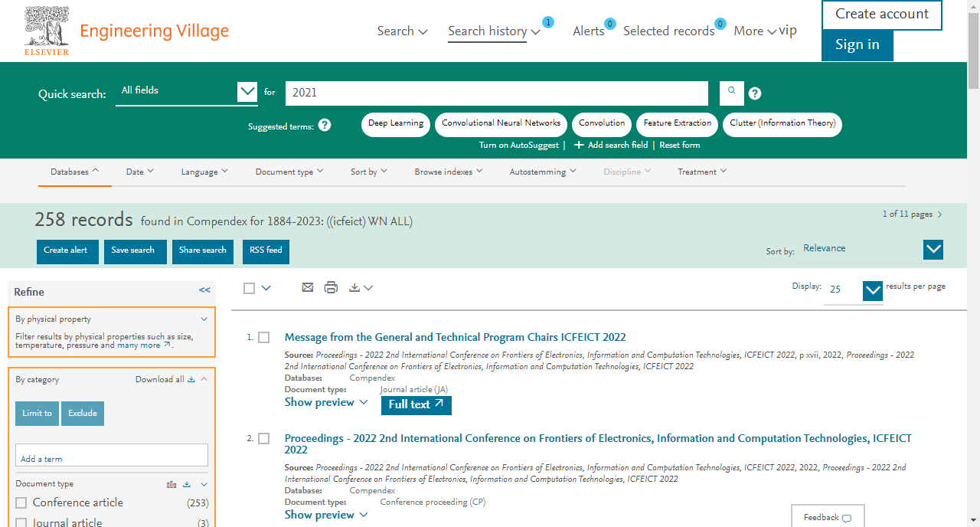Click the plus Add search field icon
This screenshot has height=527, width=980.
point(579,145)
